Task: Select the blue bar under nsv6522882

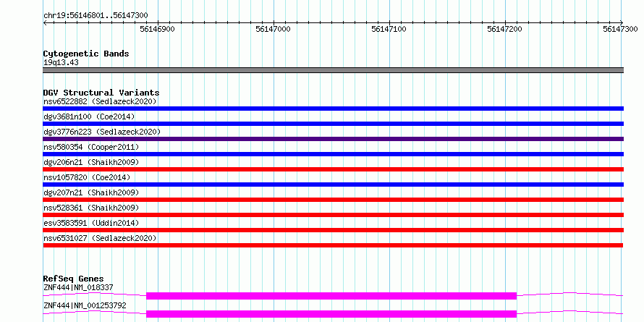Action: tap(333, 109)
